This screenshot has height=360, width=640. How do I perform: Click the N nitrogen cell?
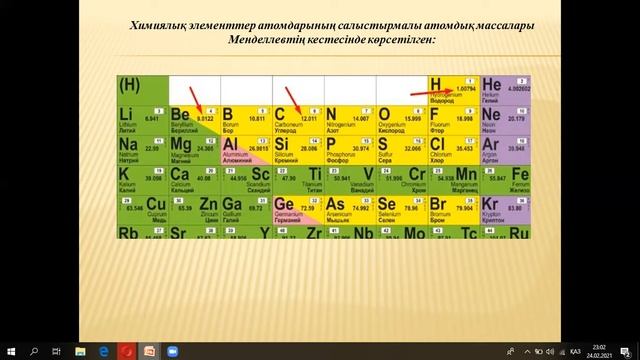tap(350, 120)
